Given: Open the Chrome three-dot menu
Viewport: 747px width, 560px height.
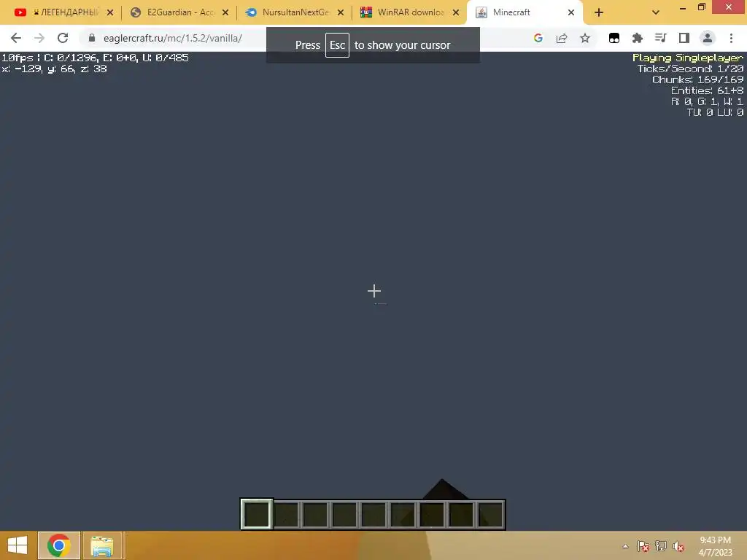Looking at the screenshot, I should [x=731, y=38].
